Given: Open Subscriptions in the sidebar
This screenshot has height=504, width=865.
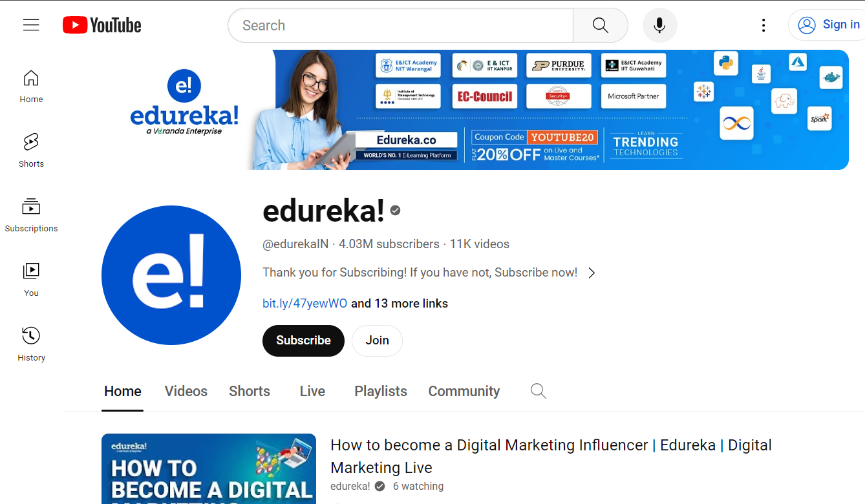Looking at the screenshot, I should 31,215.
